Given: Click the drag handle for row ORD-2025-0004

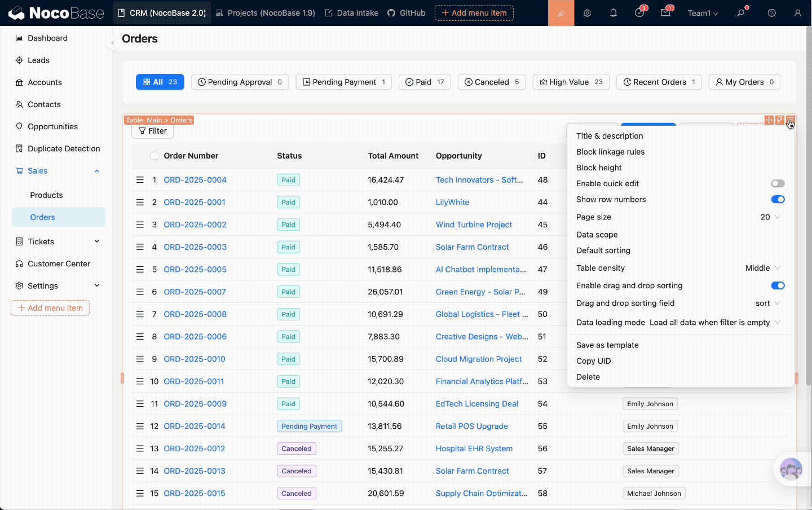Looking at the screenshot, I should click(x=140, y=180).
